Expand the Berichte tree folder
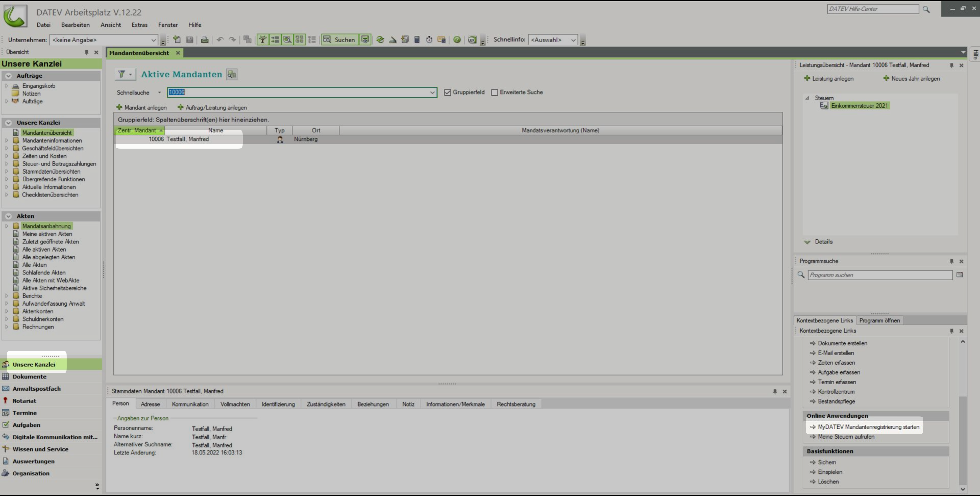 (6, 296)
